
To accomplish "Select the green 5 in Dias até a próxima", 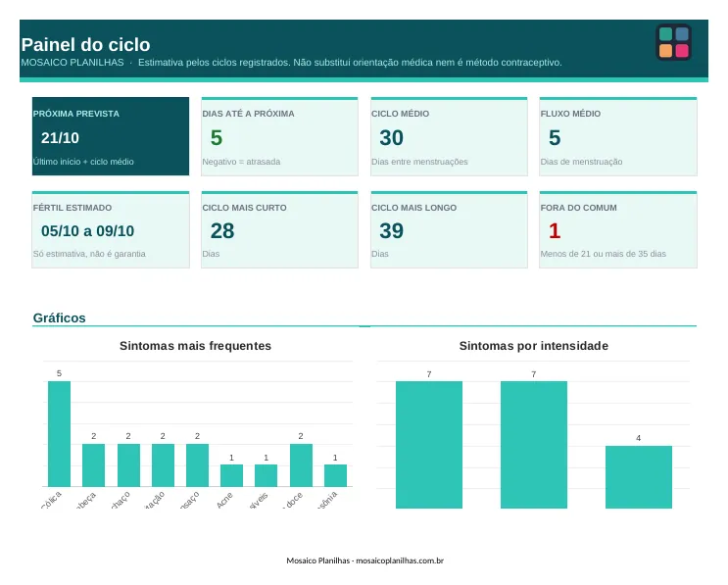I will (217, 138).
